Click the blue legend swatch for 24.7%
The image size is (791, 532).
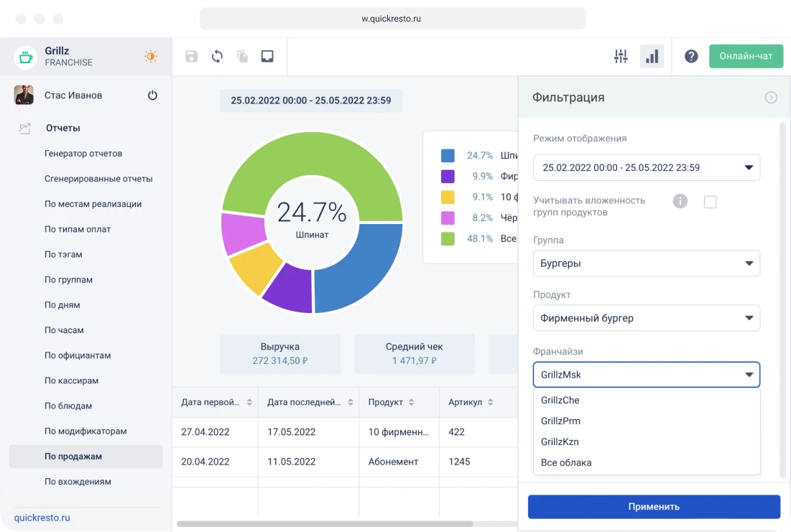(x=448, y=155)
